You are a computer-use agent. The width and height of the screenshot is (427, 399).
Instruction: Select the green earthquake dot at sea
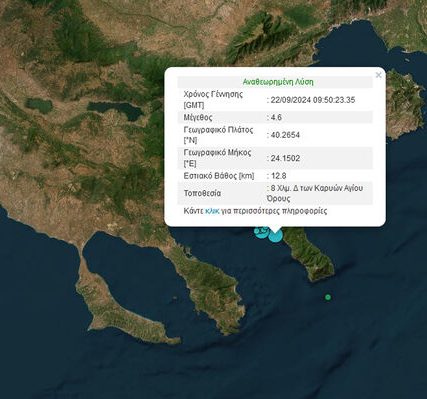pyautogui.click(x=328, y=297)
